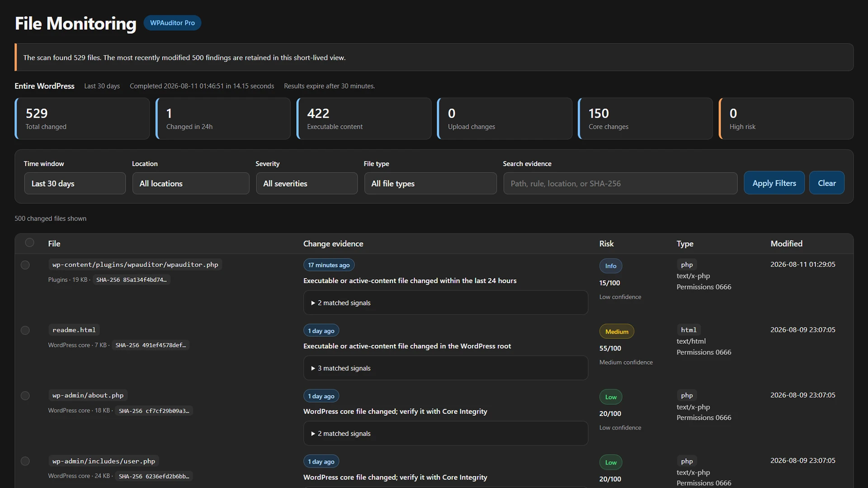This screenshot has height=488, width=868.
Task: Open the Severity filter dropdown
Action: coord(307,183)
